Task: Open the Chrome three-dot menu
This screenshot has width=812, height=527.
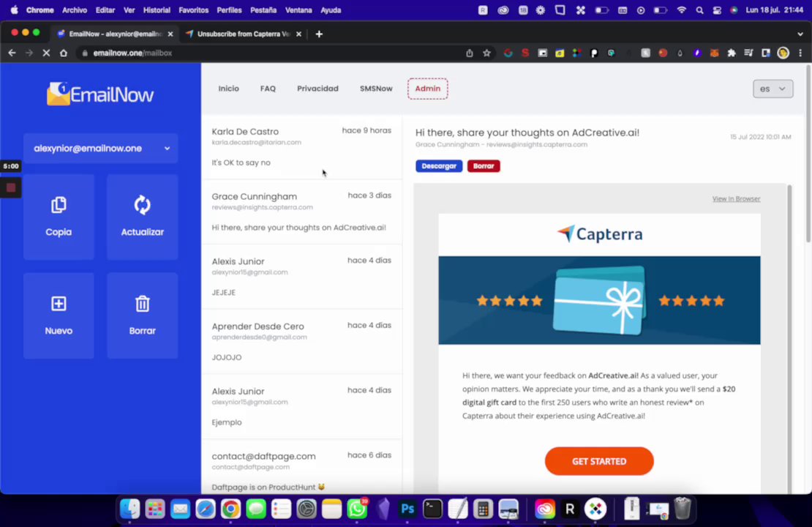Action: coord(800,53)
